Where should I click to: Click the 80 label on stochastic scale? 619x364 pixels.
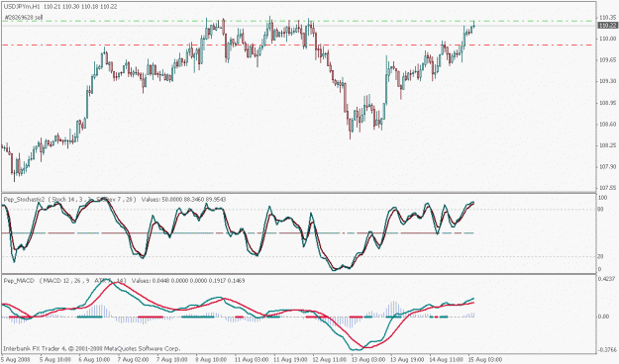click(x=601, y=210)
